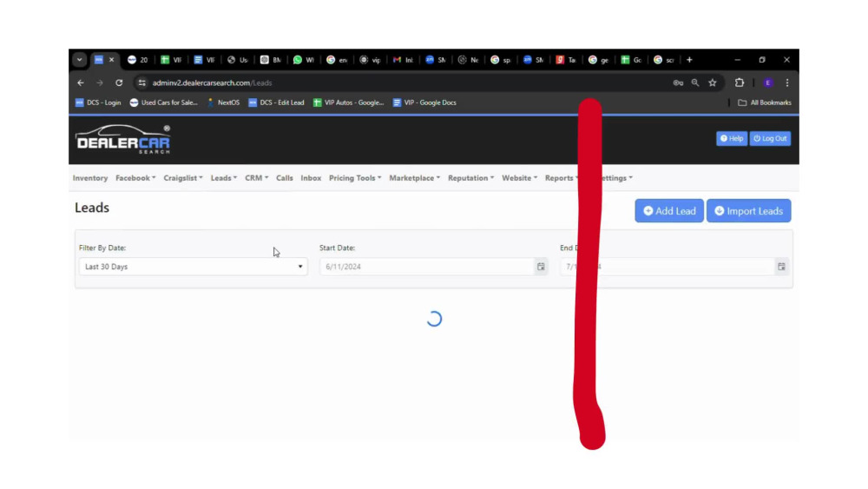Switch to blue Docs tab labeled VIF
The image size is (868, 489).
coord(204,60)
